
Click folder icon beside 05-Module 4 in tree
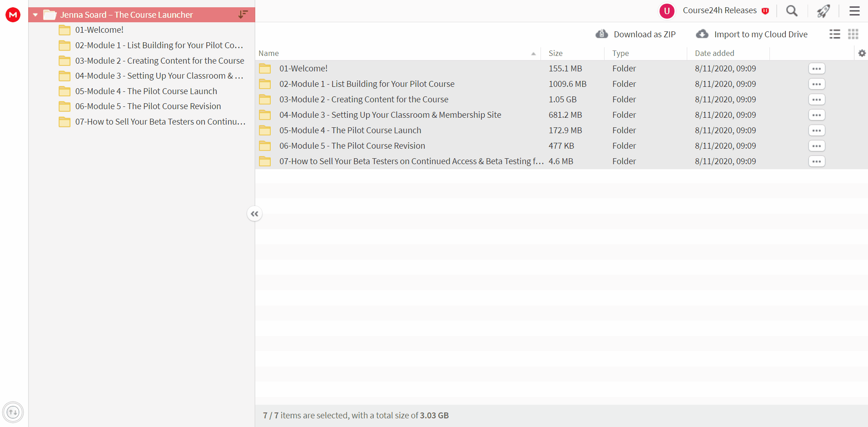point(64,91)
